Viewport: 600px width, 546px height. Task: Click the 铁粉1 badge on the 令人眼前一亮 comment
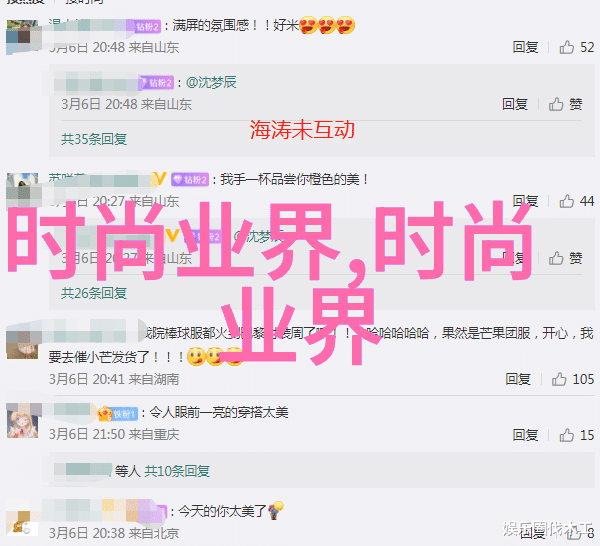[118, 414]
